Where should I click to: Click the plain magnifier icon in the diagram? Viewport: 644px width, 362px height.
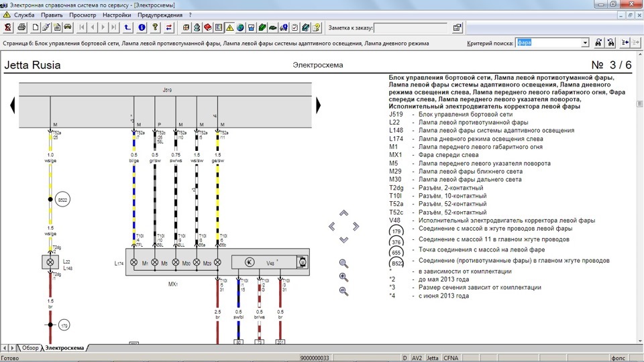pos(343,263)
